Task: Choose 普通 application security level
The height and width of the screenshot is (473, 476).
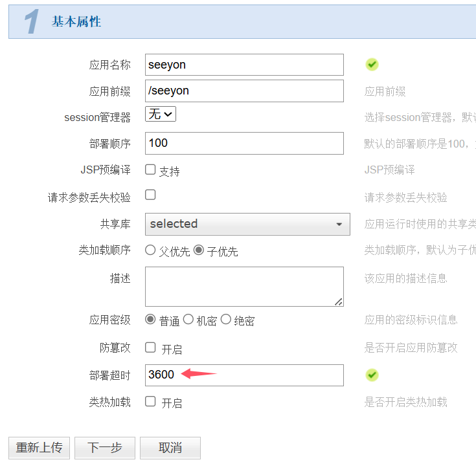Action: 150,319
